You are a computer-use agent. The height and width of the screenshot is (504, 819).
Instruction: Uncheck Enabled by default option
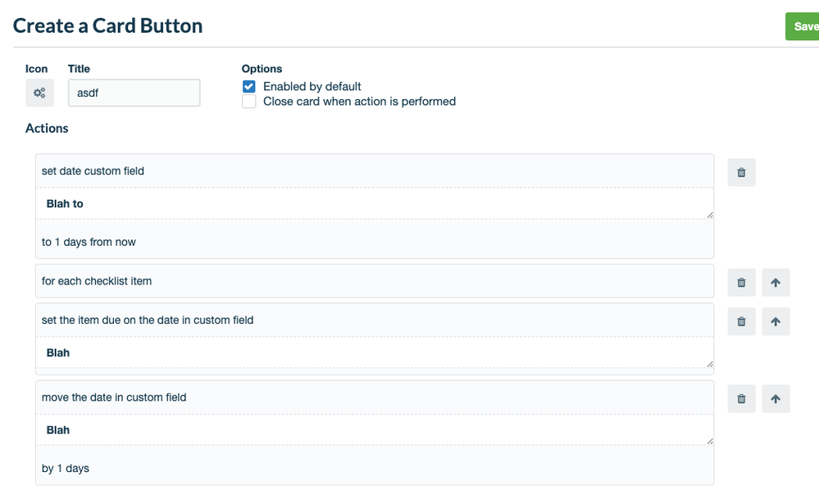point(249,87)
